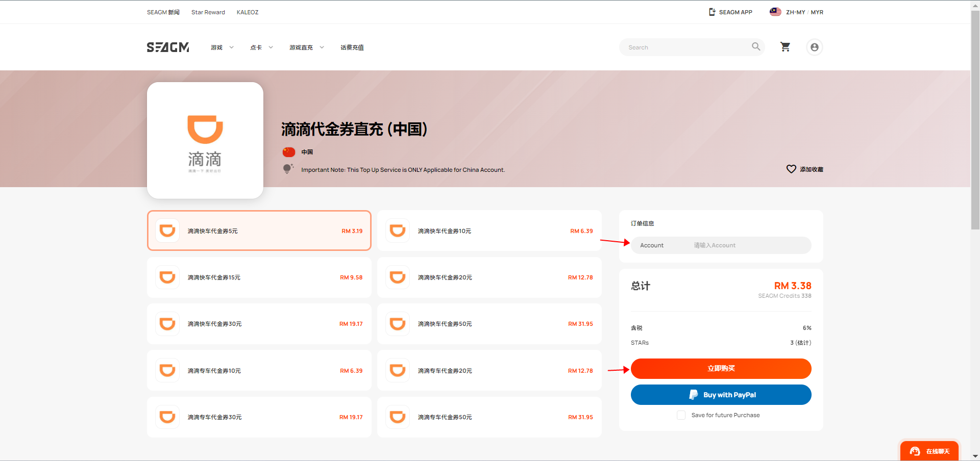This screenshot has height=461, width=980.
Task: Select the 滴滴快车代金券20元 option
Action: click(489, 277)
